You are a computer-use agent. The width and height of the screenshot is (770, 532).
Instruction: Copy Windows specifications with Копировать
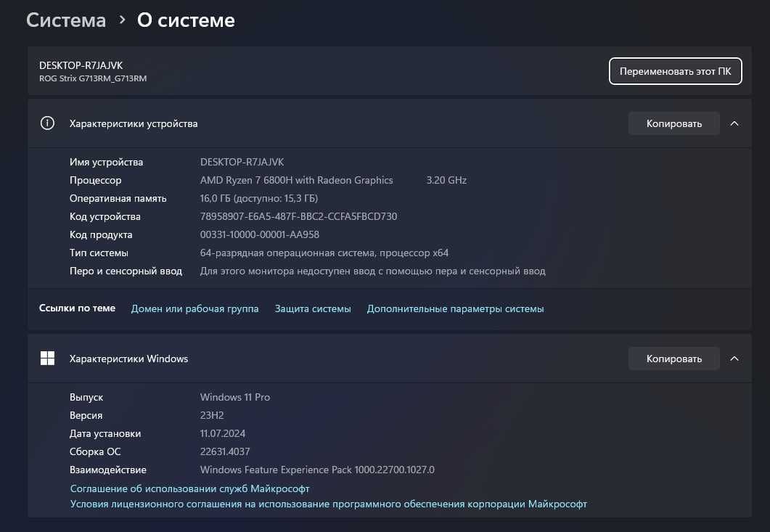coord(673,359)
